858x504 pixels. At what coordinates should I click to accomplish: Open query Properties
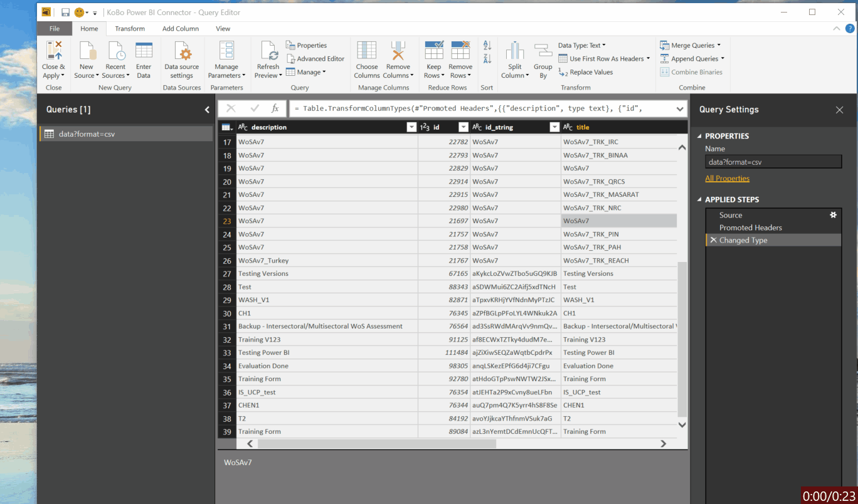(x=307, y=45)
